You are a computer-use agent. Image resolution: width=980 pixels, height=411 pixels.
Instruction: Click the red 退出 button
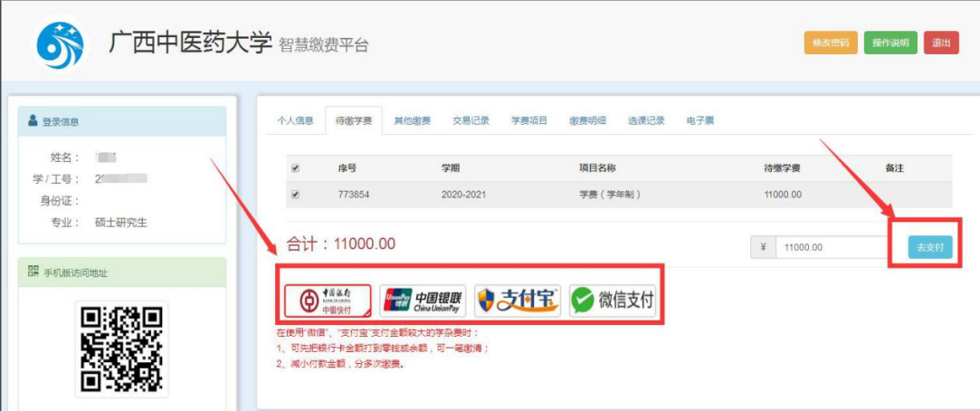coord(941,43)
